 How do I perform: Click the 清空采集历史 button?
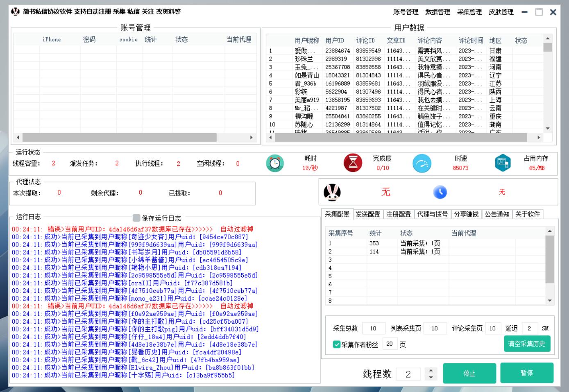526,344
